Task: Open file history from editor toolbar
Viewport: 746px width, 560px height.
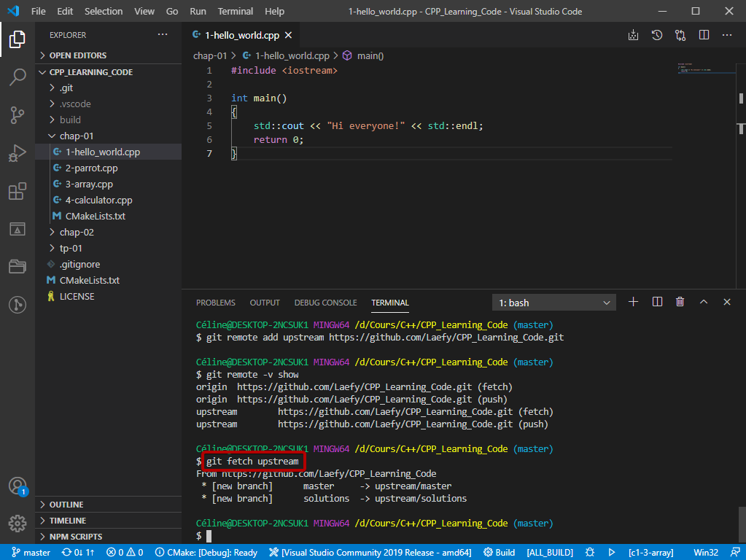Action: (x=657, y=35)
